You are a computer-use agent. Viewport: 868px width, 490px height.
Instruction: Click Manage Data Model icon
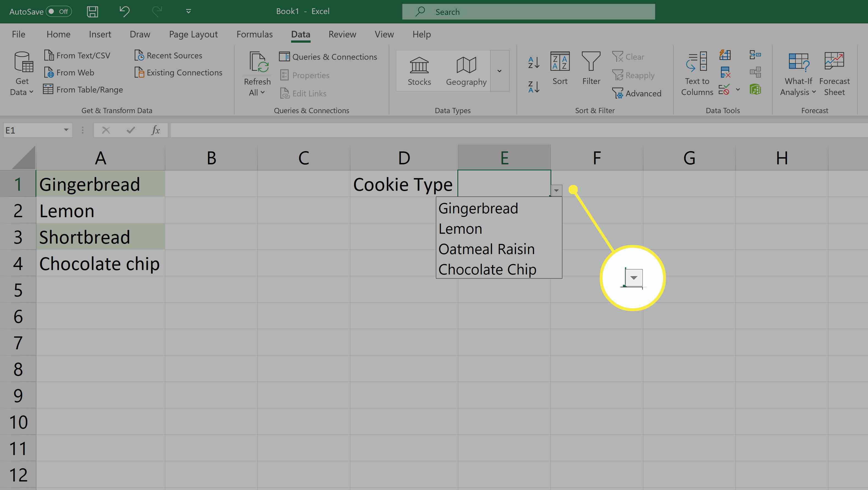coord(755,89)
